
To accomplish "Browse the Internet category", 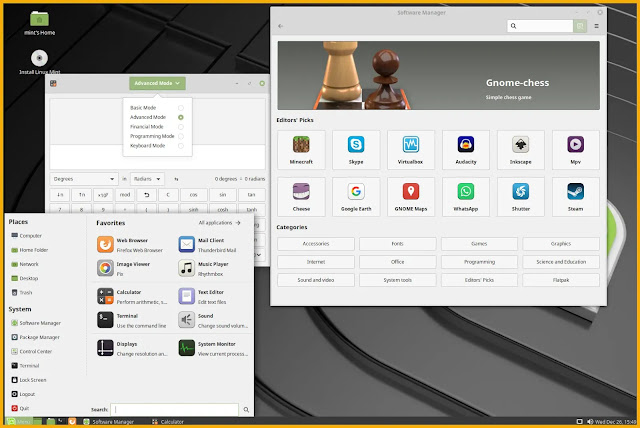I will [x=316, y=262].
